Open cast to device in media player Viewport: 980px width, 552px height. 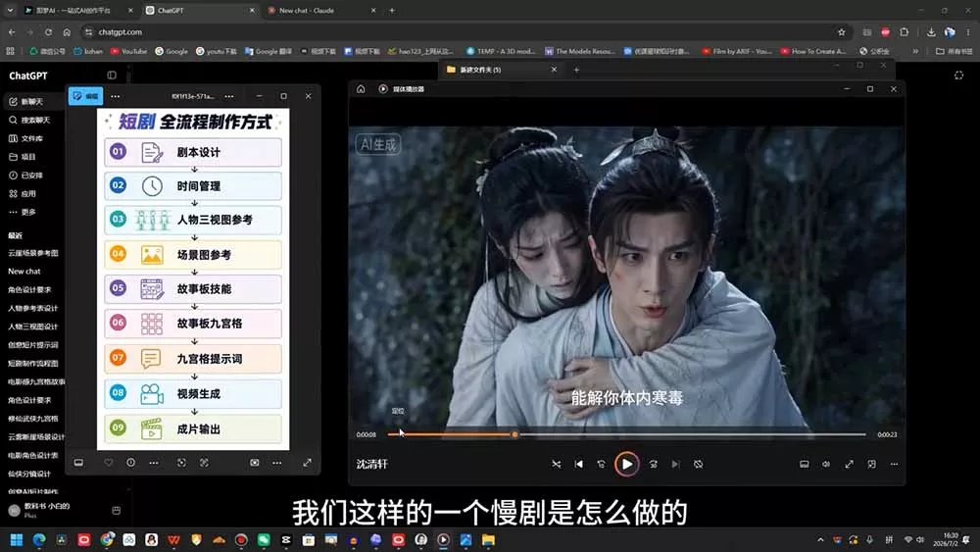click(x=805, y=465)
